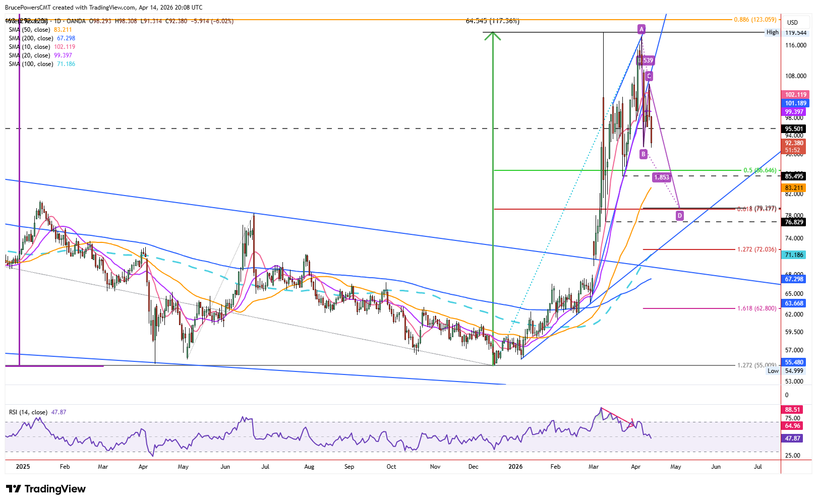Click the 1.618 (62.800) Fibonacci extension label
Screen dimensions: 817x504
point(757,308)
